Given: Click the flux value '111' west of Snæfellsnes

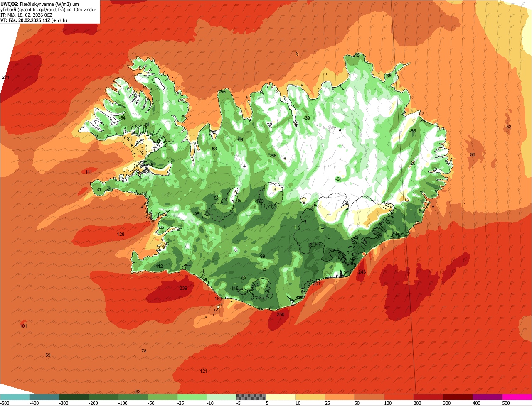Looking at the screenshot, I should [x=89, y=172].
